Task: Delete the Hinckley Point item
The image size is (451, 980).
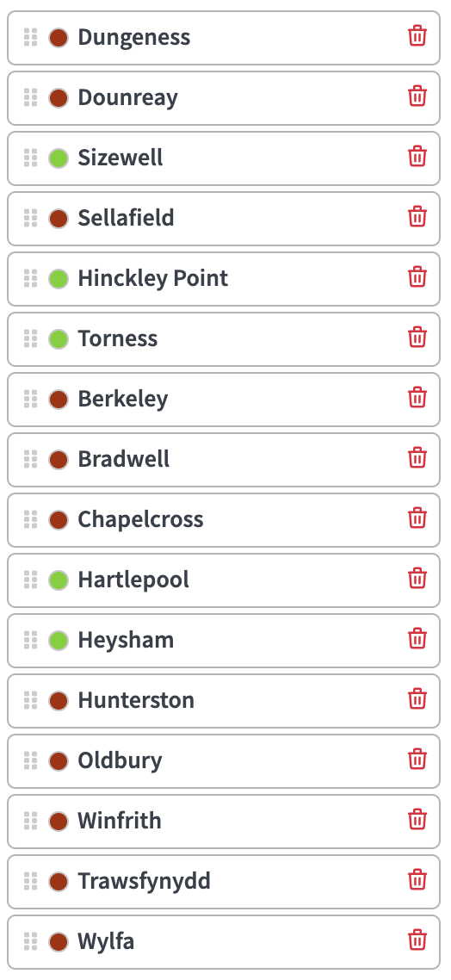Action: [x=417, y=277]
